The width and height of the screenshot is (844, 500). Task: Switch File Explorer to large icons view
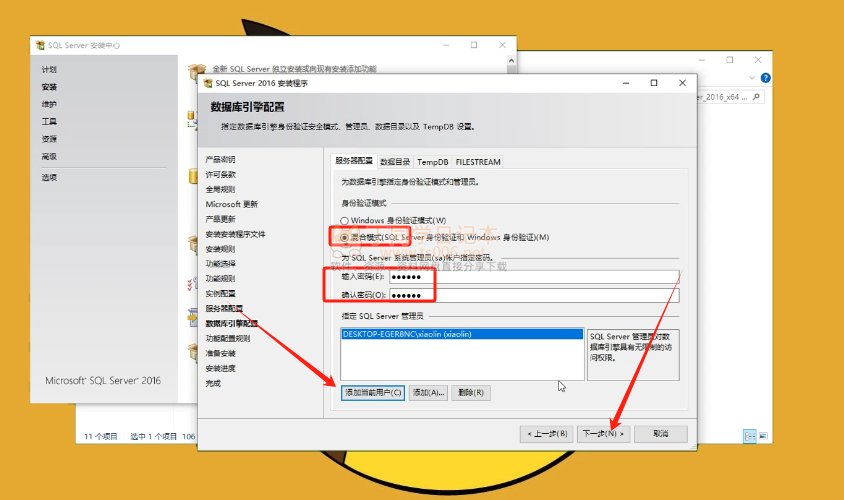(x=763, y=436)
